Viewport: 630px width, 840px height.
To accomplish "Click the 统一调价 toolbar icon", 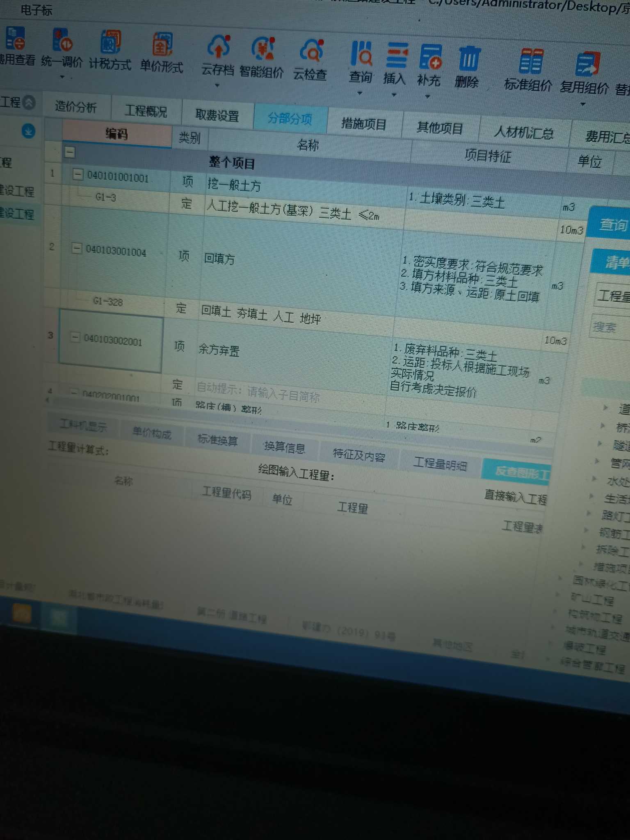I will [62, 39].
